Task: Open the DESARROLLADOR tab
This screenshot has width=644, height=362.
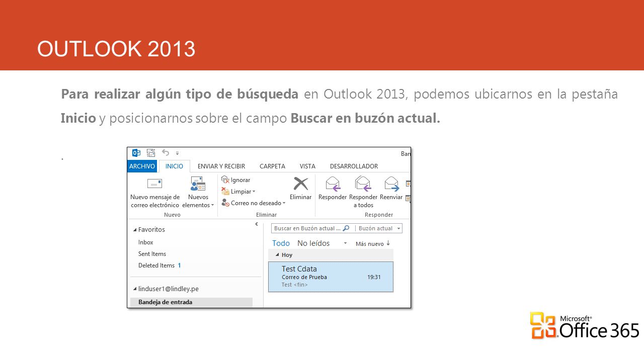Action: coord(354,166)
